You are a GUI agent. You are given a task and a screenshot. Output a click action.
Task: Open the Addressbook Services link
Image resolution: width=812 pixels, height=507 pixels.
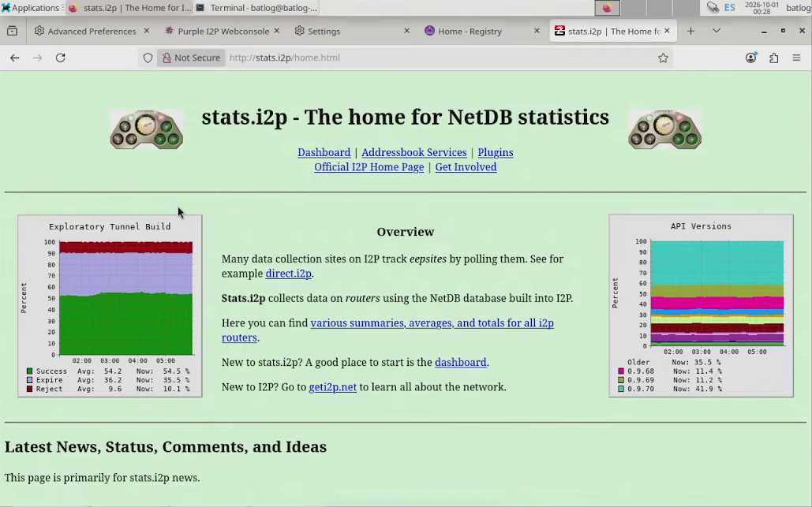pos(413,153)
